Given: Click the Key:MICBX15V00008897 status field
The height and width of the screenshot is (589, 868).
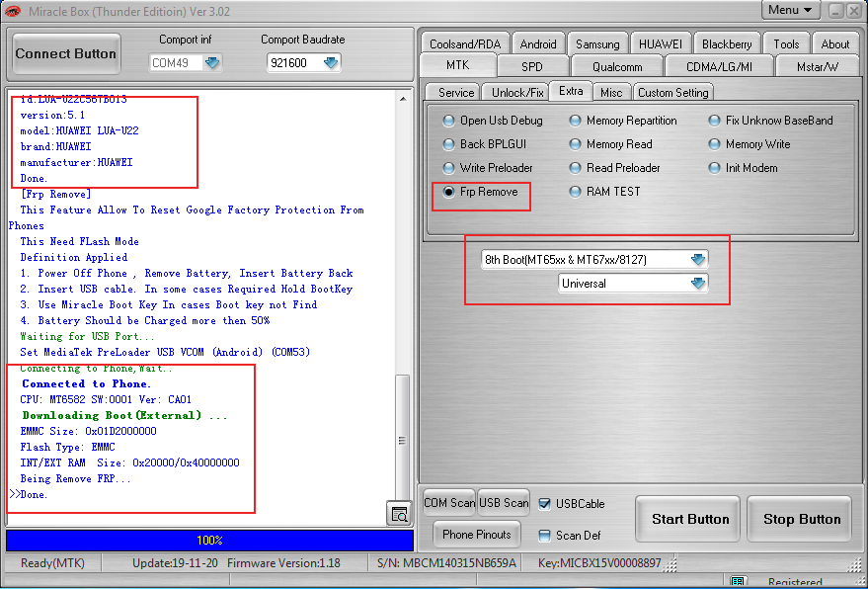Looking at the screenshot, I should pyautogui.click(x=599, y=563).
